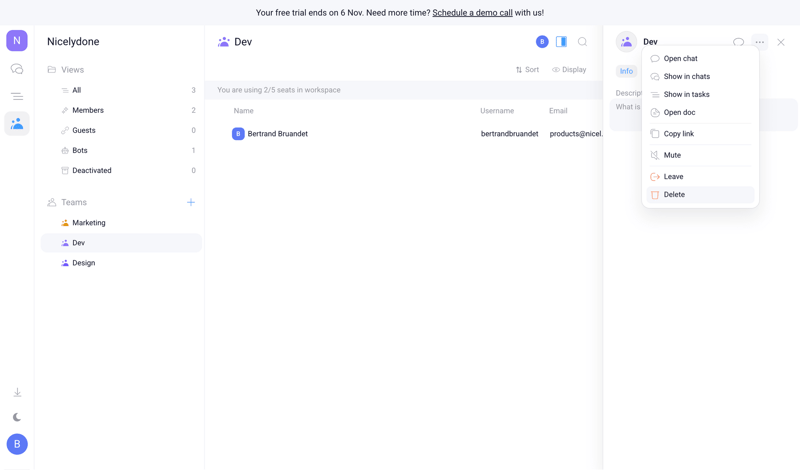This screenshot has height=470, width=800.
Task: Select Bertrand Bruandet member row
Action: coord(277,134)
